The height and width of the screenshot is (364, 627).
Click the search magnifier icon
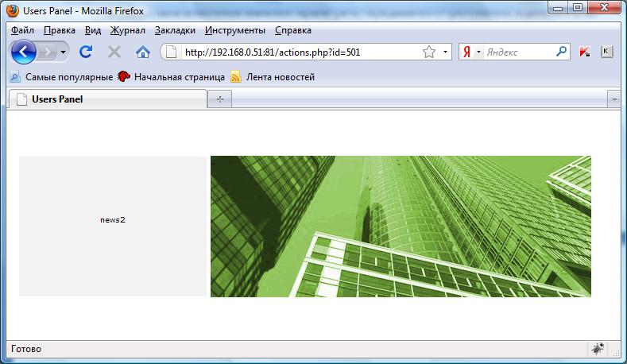click(561, 52)
